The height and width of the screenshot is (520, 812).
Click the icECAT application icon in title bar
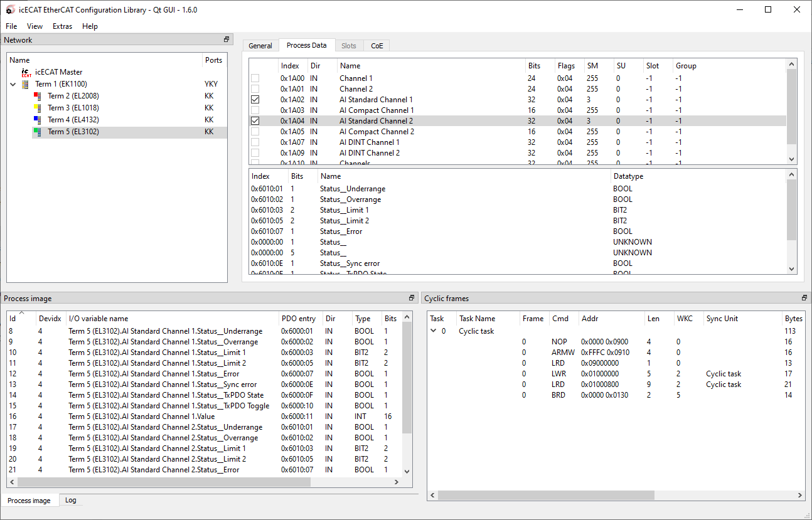tap(10, 9)
